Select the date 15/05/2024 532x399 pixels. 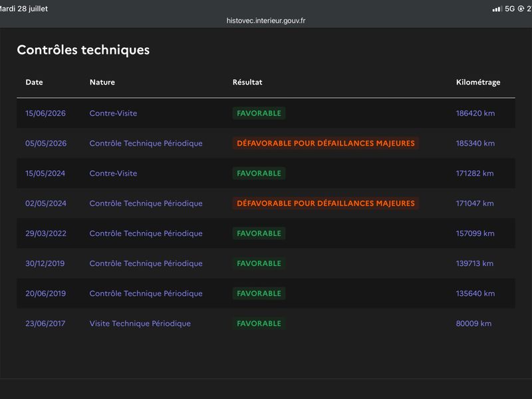pos(45,174)
